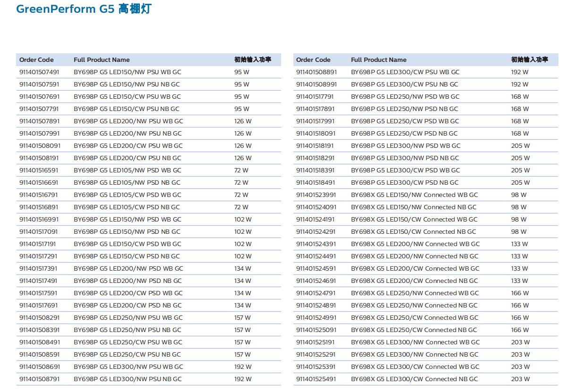The image size is (565, 392).
Task: Click the 203 W value for order 911401525191
Action: (x=520, y=342)
